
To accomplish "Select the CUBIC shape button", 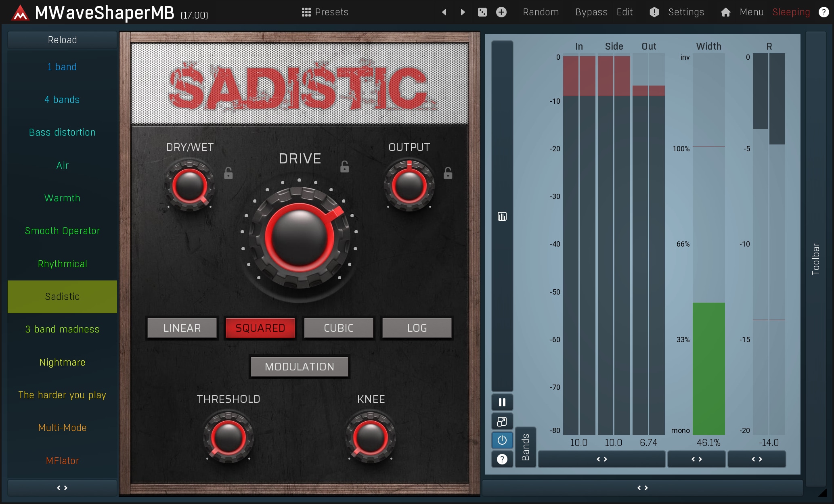I will [x=338, y=328].
